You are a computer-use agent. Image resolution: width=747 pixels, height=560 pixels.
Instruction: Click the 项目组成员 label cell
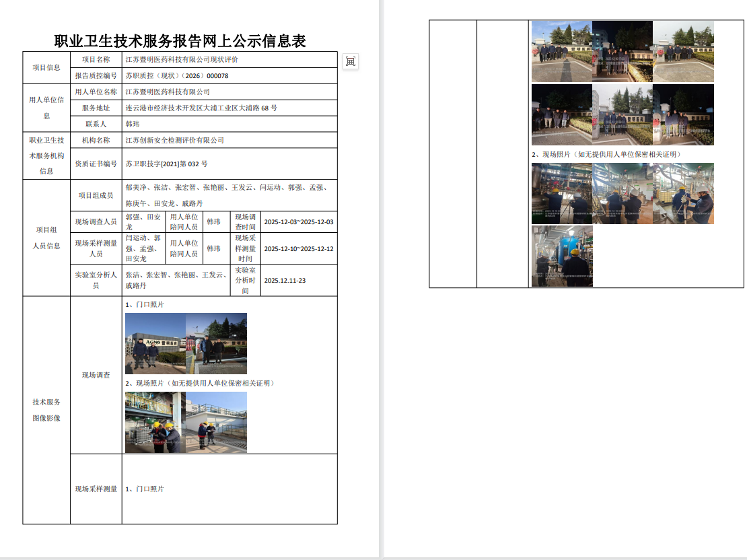[96, 195]
